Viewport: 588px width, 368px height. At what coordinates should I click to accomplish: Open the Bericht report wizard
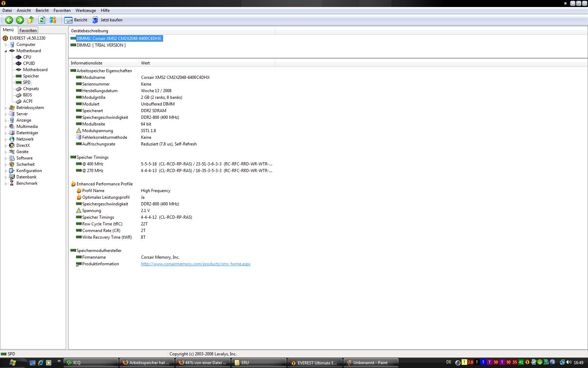click(x=76, y=20)
